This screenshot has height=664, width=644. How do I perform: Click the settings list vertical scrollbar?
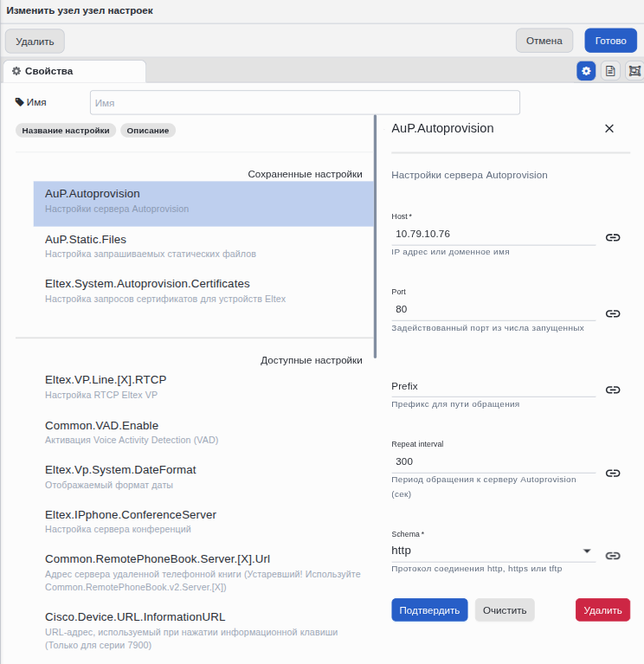pos(375,236)
